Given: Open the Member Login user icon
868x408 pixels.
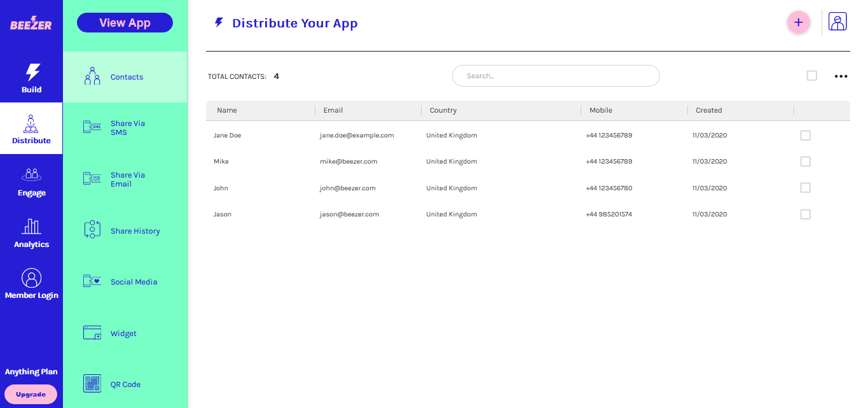Looking at the screenshot, I should pos(31,278).
